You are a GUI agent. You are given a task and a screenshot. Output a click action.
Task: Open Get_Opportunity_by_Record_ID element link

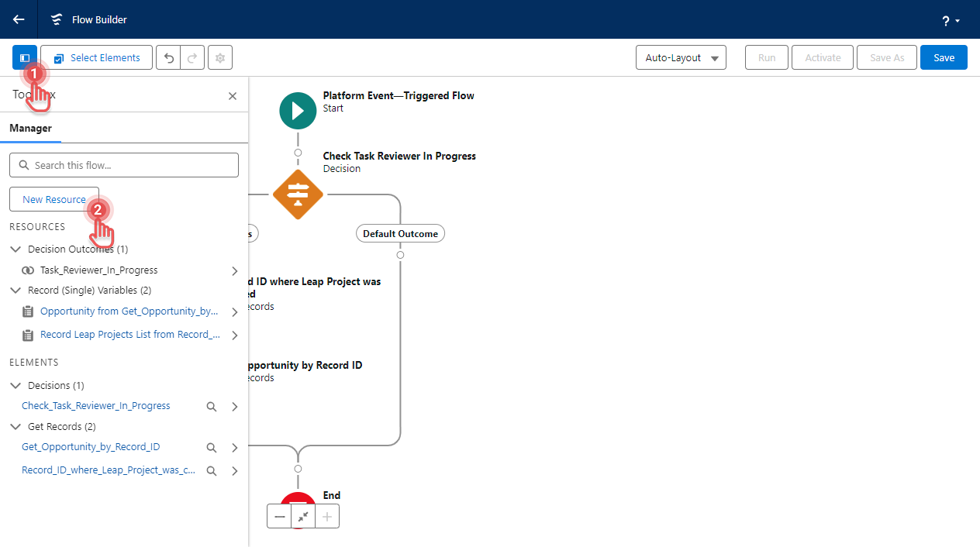point(91,447)
